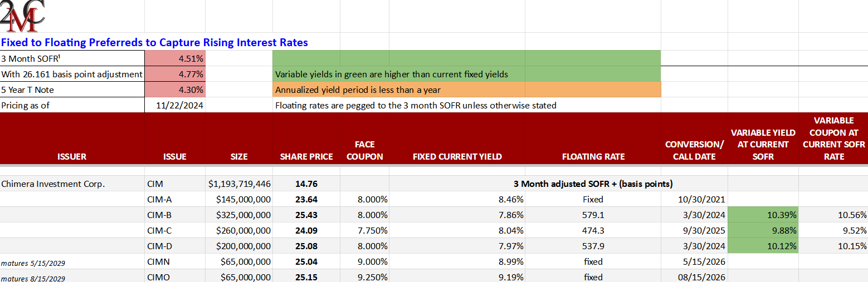868x282 pixels.
Task: Click CIM-B fixed yield 7.86%
Action: coord(457,215)
